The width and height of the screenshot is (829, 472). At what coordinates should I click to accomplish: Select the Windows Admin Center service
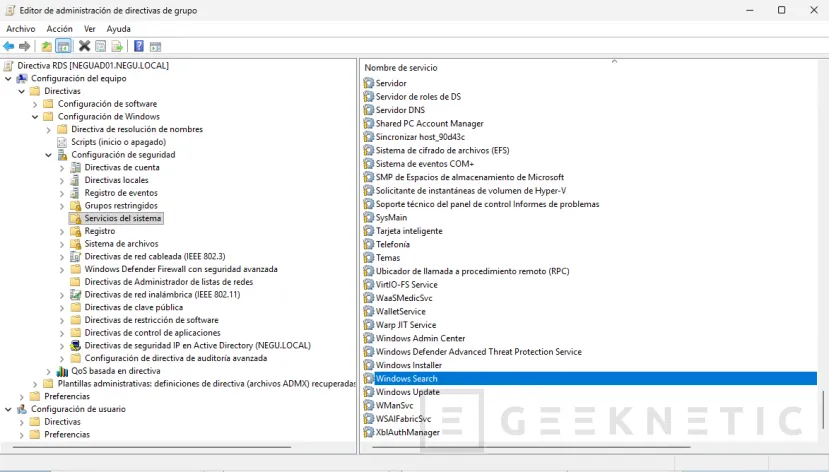point(420,338)
